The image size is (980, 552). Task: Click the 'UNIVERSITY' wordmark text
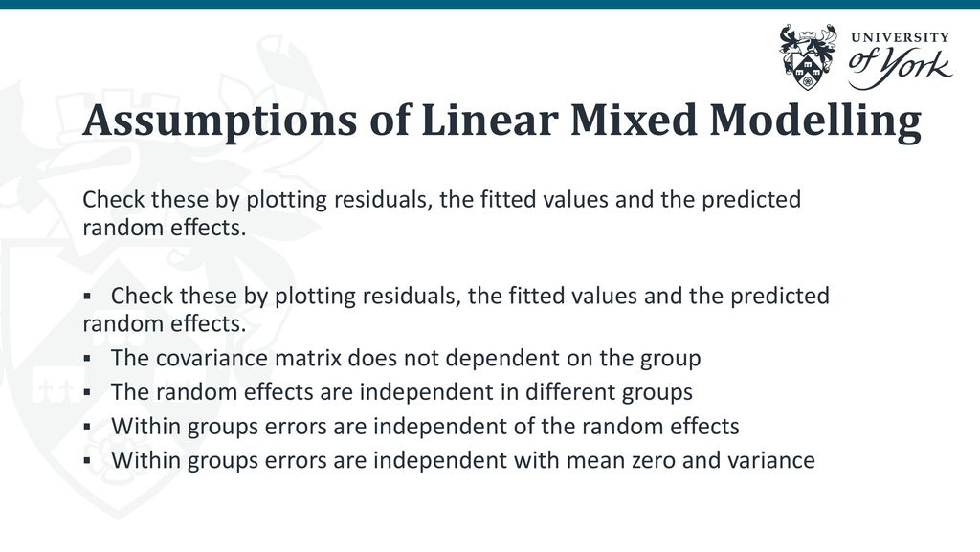tap(900, 37)
